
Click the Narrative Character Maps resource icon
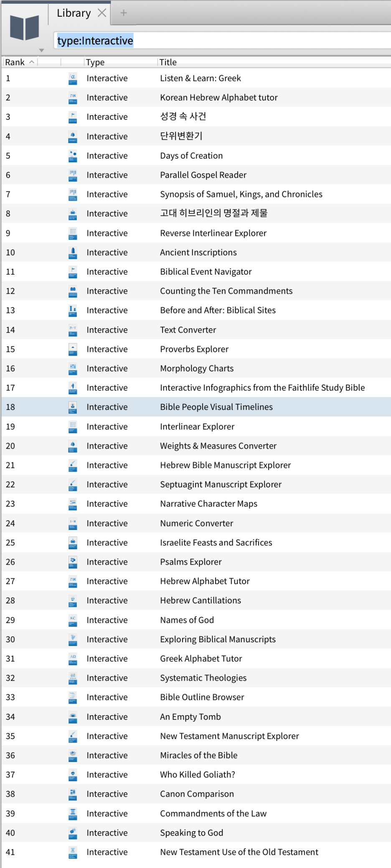73,504
